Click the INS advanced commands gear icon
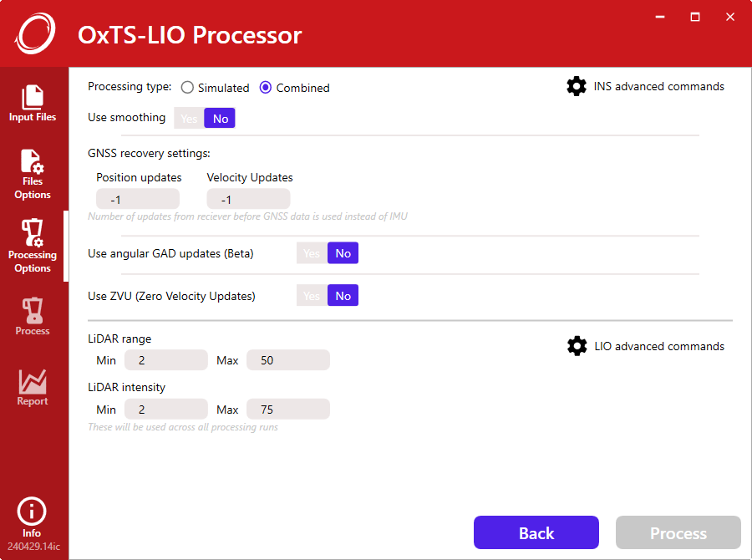The width and height of the screenshot is (752, 560). point(577,86)
